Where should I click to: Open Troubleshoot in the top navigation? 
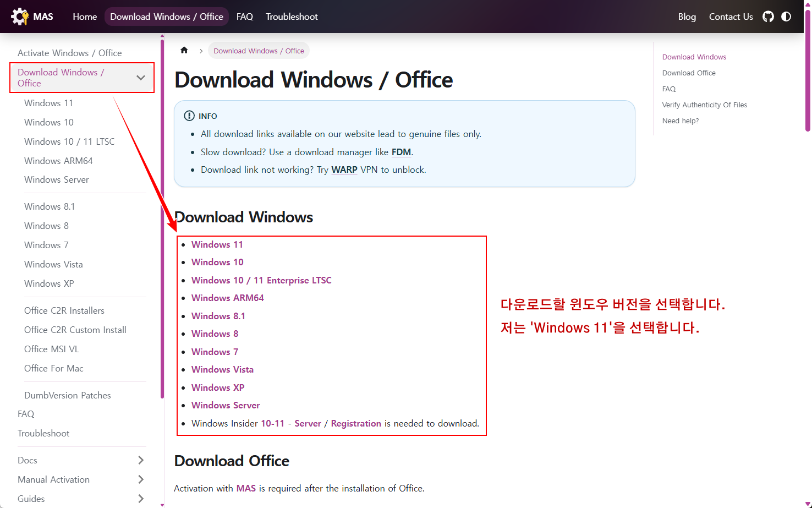click(x=292, y=17)
